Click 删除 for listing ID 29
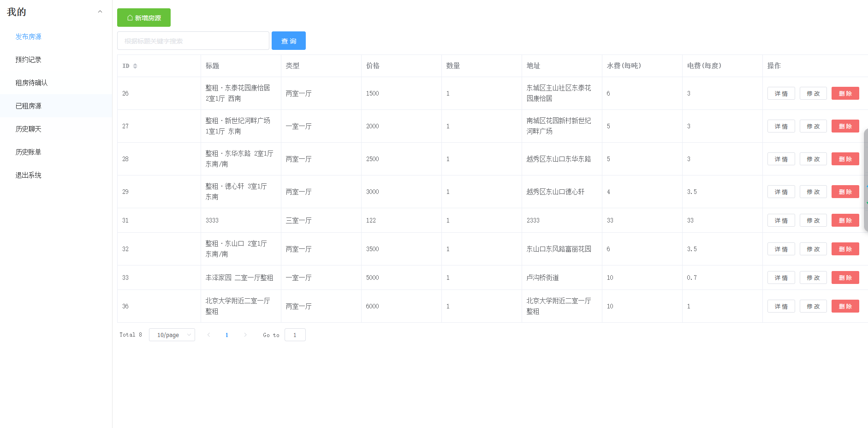 coord(845,192)
